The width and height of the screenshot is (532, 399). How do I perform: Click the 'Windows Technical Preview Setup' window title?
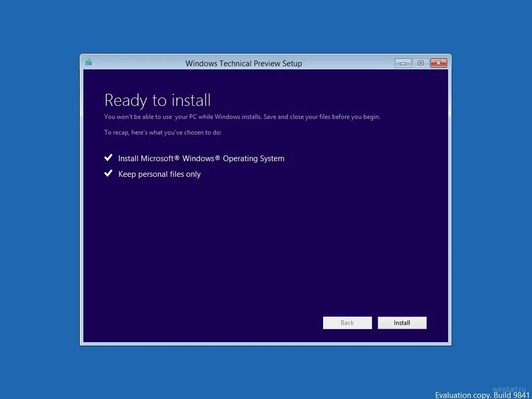click(244, 64)
